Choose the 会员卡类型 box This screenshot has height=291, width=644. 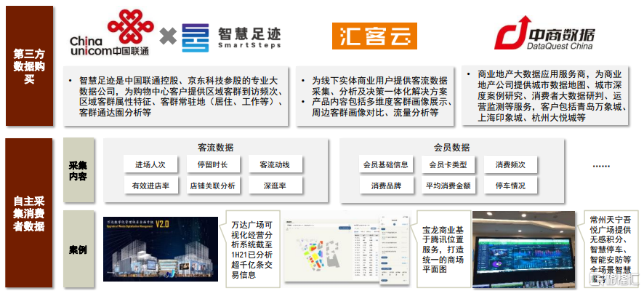coord(448,164)
